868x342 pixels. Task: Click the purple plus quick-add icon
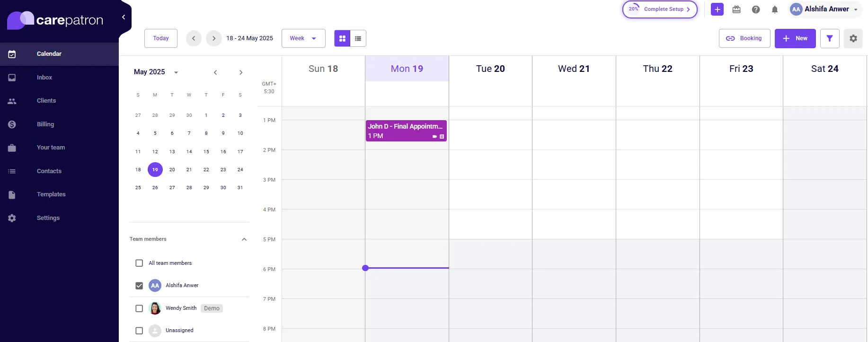click(x=717, y=9)
